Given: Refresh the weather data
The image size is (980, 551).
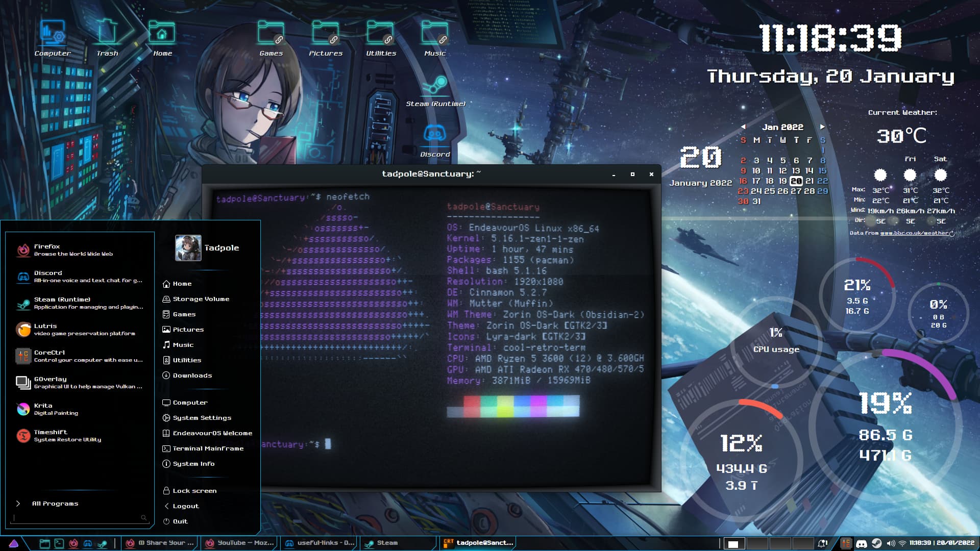Looking at the screenshot, I should point(952,234).
